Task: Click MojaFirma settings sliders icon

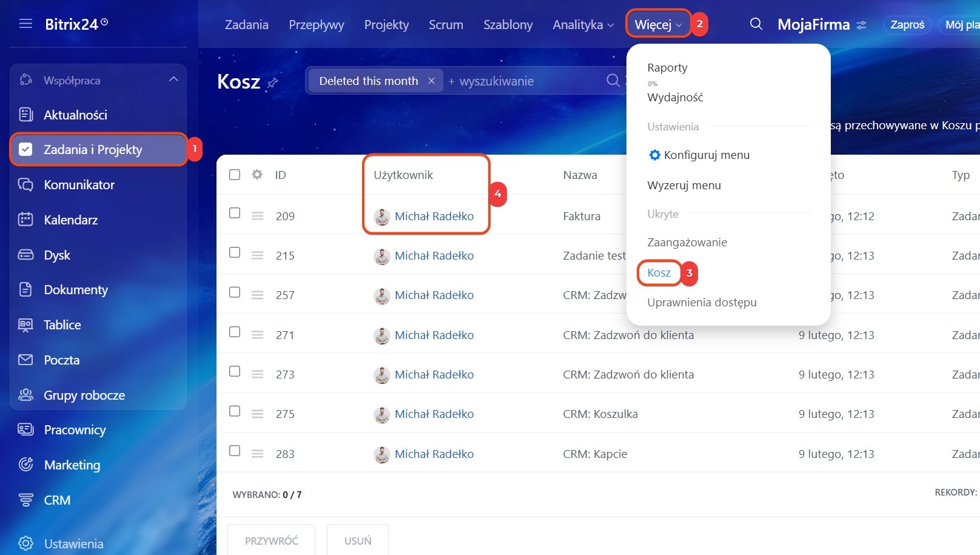Action: (x=862, y=25)
